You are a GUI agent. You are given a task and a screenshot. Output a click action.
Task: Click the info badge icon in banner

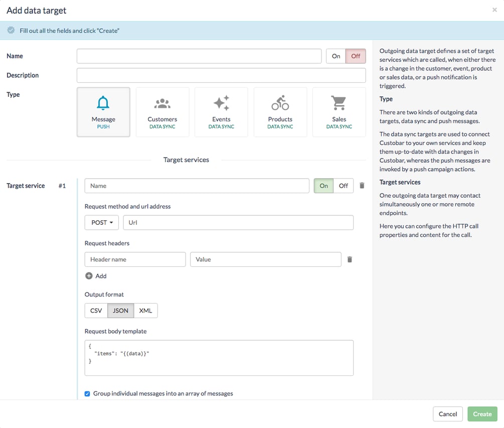point(11,30)
